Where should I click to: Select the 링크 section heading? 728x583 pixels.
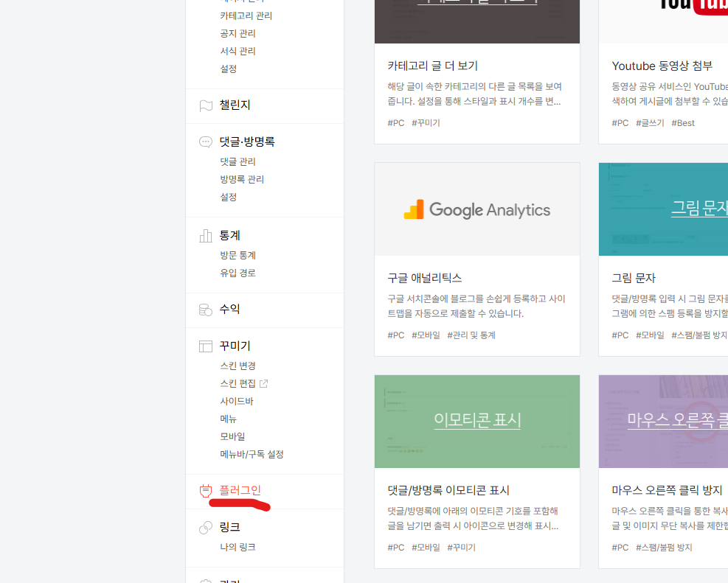[x=230, y=527]
